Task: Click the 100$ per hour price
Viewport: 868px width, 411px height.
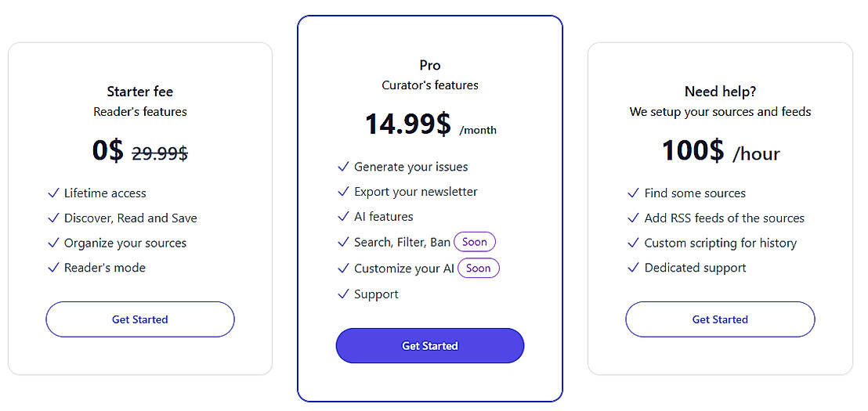Action: pos(693,151)
